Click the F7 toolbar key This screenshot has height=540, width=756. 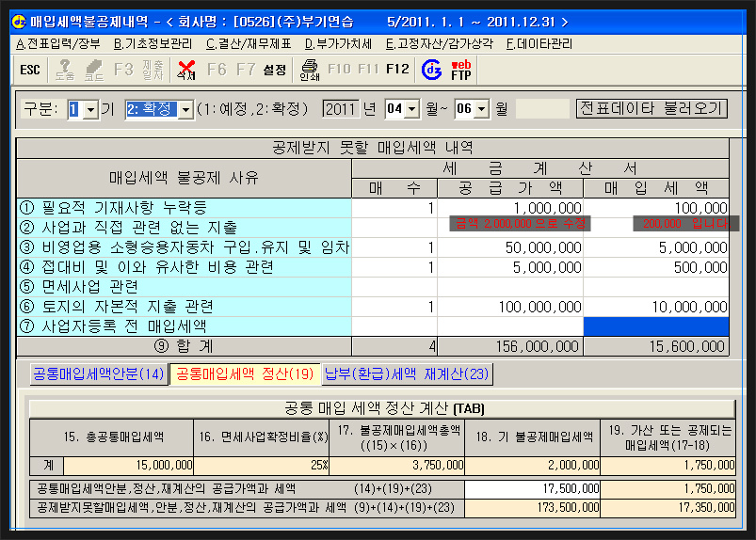(x=246, y=70)
